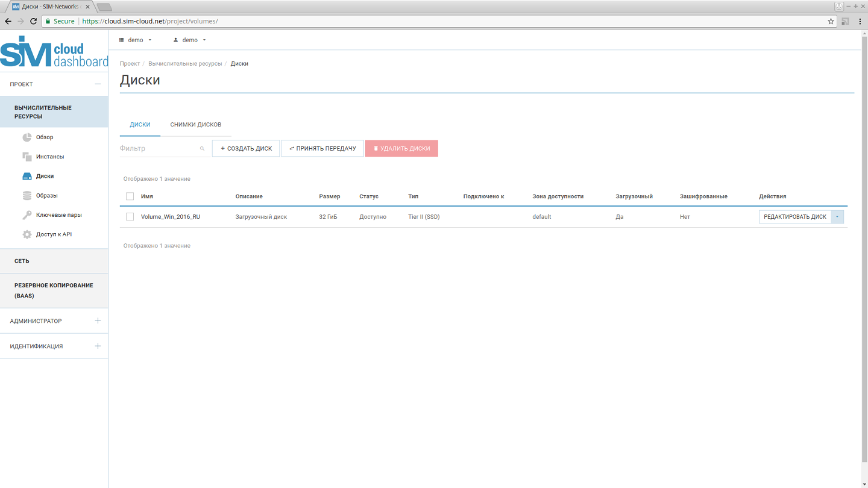Click the browser address bar URL

tap(149, 21)
